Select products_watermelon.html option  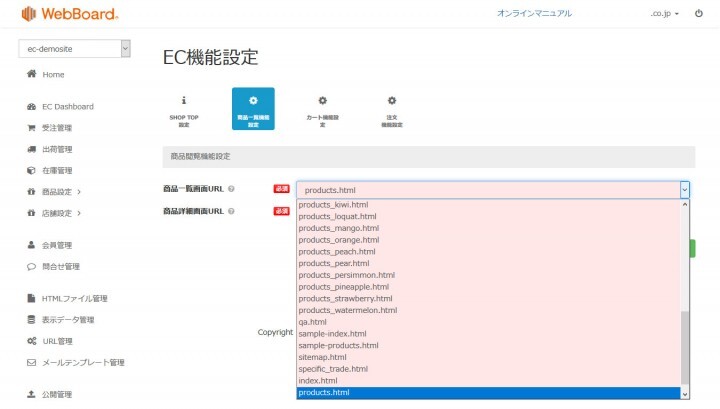tap(488, 310)
